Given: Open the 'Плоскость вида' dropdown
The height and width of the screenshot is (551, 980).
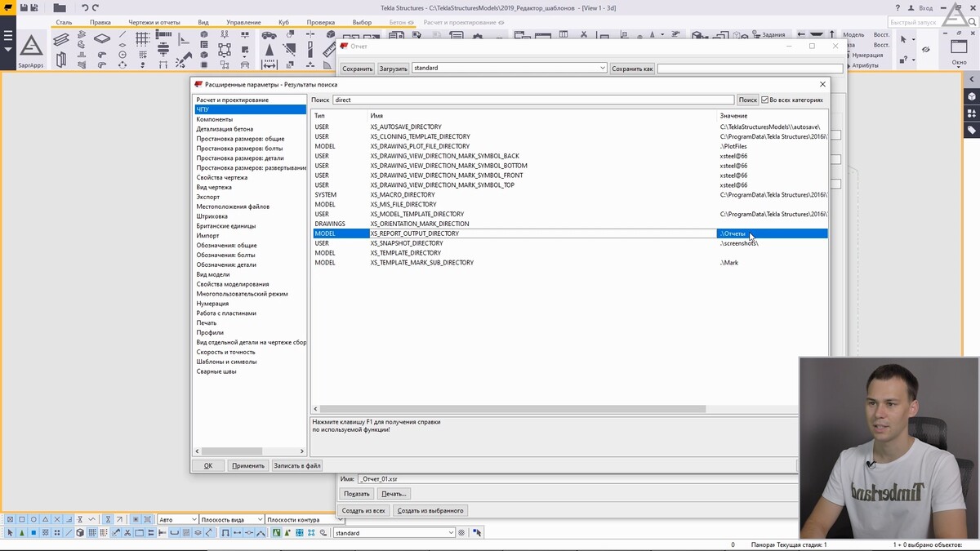Looking at the screenshot, I should pos(261,519).
